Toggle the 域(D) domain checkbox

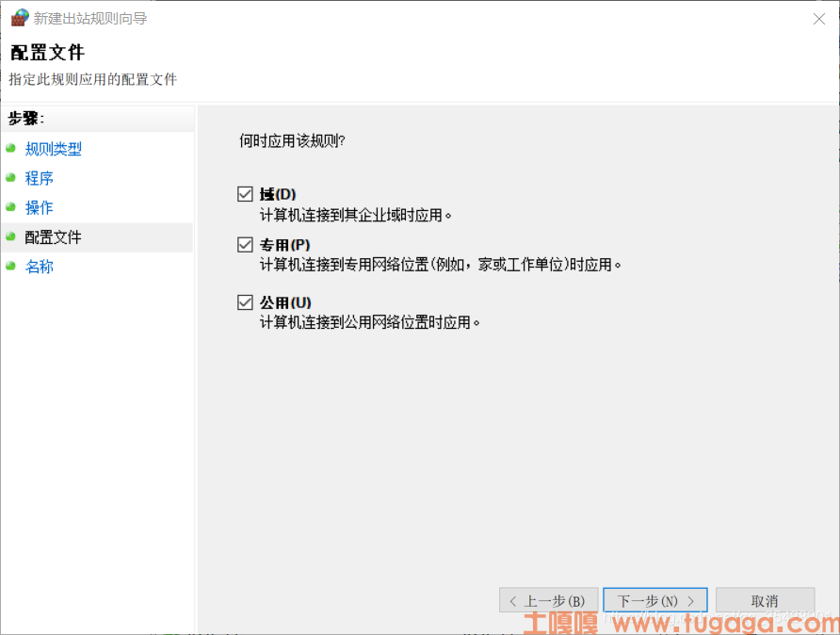point(245,193)
